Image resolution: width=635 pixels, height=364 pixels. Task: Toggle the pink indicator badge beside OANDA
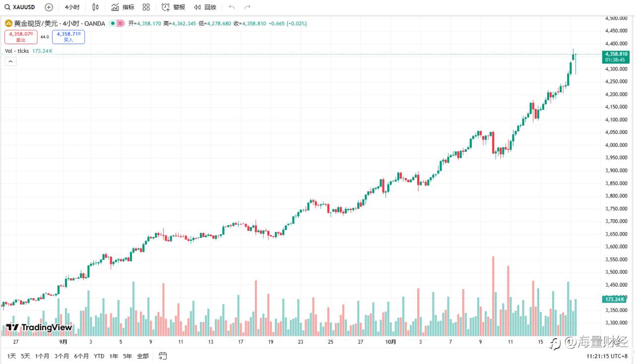tap(121, 23)
